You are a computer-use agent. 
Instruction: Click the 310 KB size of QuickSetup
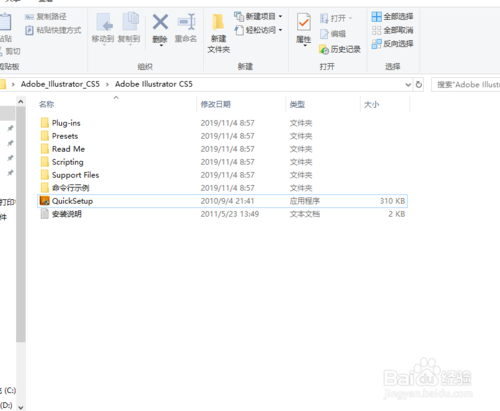coord(392,201)
